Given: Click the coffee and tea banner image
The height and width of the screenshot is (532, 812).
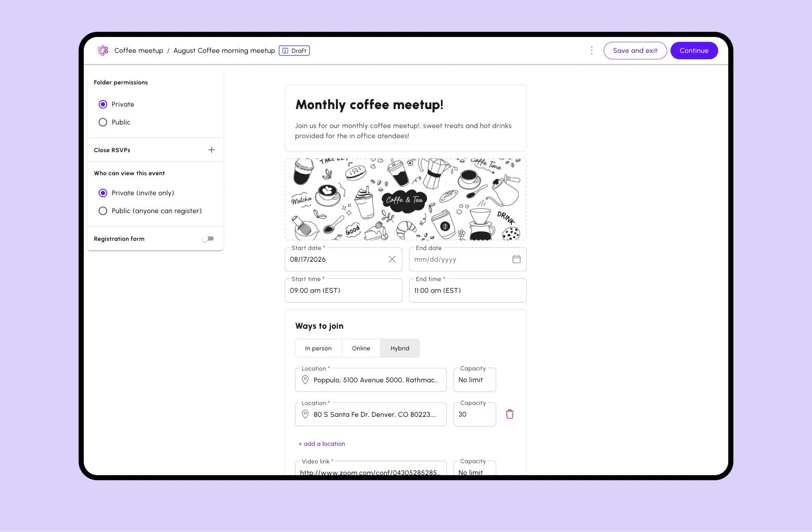Looking at the screenshot, I should (x=405, y=199).
